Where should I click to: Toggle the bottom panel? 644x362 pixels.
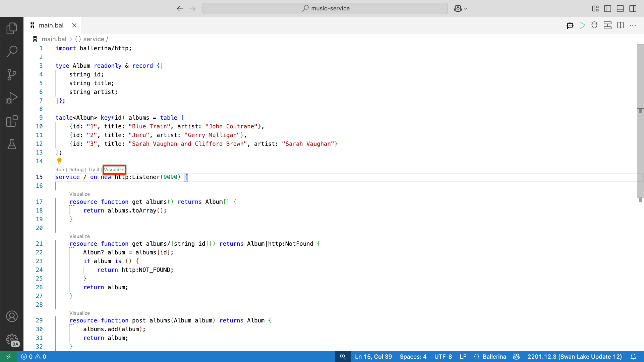click(x=620, y=9)
